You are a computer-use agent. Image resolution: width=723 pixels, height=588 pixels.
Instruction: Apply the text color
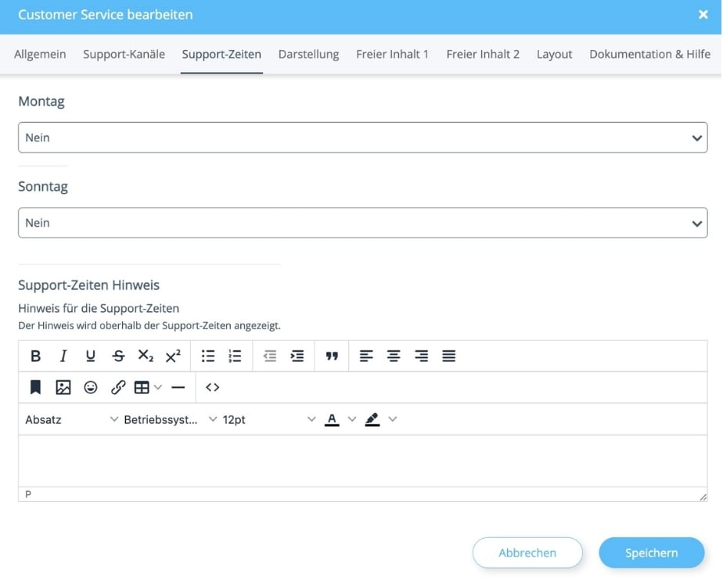[x=332, y=419]
